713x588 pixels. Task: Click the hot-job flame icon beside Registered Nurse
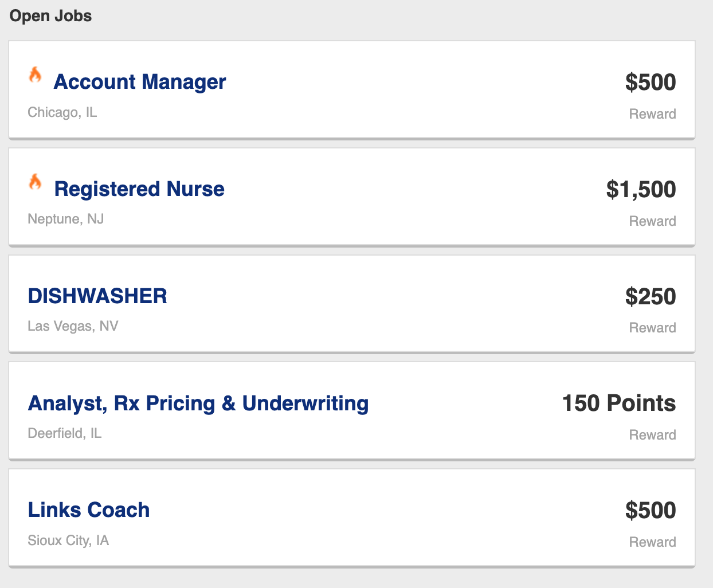pos(35,182)
